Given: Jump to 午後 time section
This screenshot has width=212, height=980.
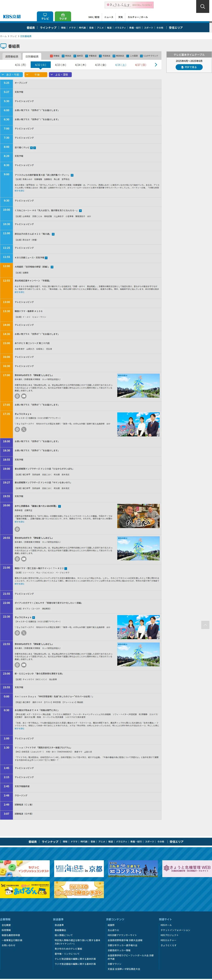Looking at the screenshot, I should click(x=36, y=75).
